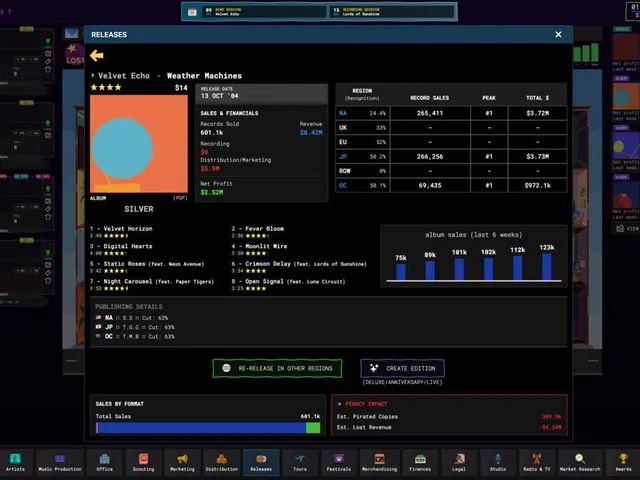Screen dimensions: 640x480
Task: Open the Merchandising section
Action: click(380, 462)
